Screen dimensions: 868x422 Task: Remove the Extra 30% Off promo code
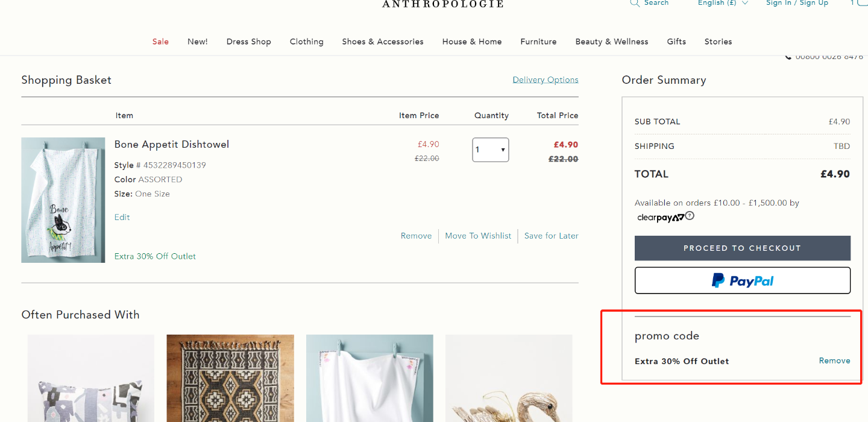834,361
